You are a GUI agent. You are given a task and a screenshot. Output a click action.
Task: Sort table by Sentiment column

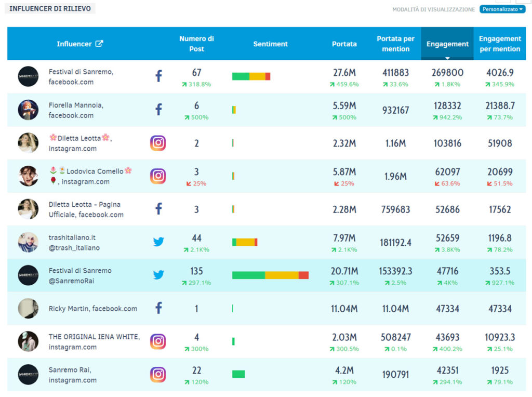click(x=270, y=44)
